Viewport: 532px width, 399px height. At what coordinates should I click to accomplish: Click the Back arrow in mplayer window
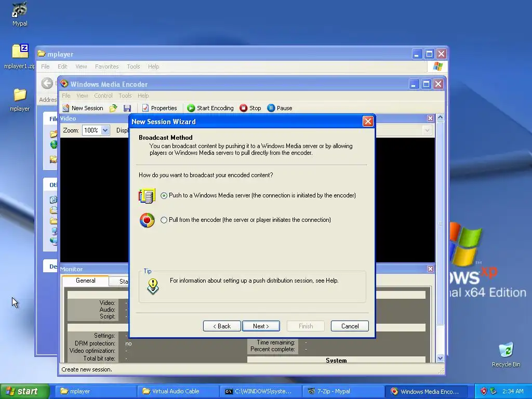[47, 83]
